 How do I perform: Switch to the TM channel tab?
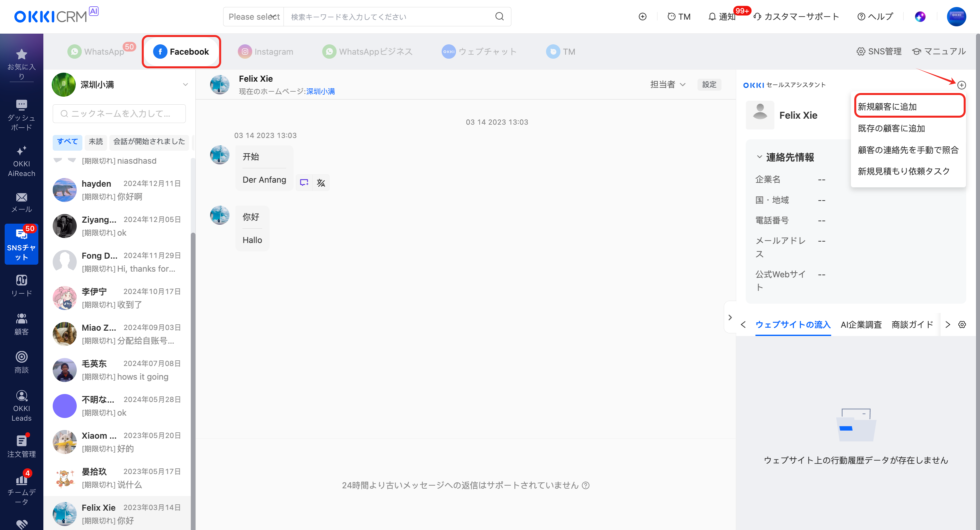(x=560, y=51)
